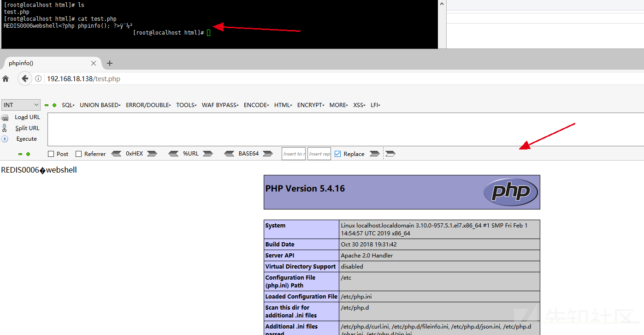This screenshot has width=644, height=335.
Task: Click the '/etc/php.ini' value
Action: (x=356, y=297)
